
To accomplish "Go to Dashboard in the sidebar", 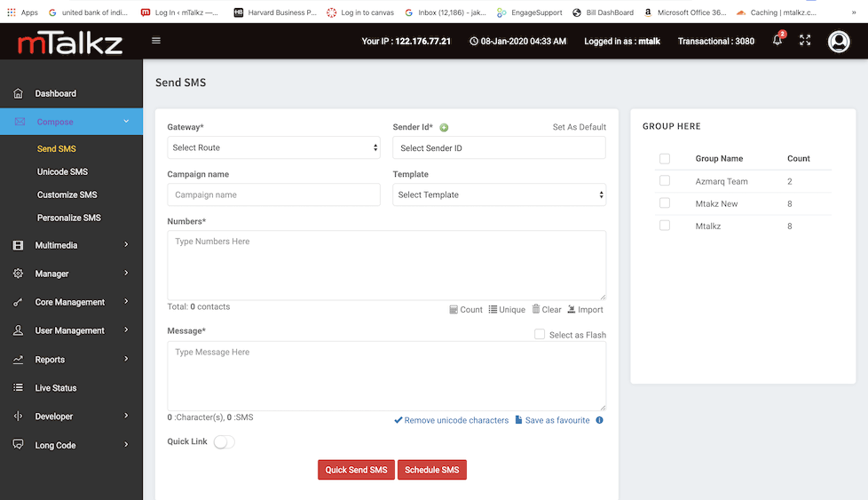I will pyautogui.click(x=55, y=93).
